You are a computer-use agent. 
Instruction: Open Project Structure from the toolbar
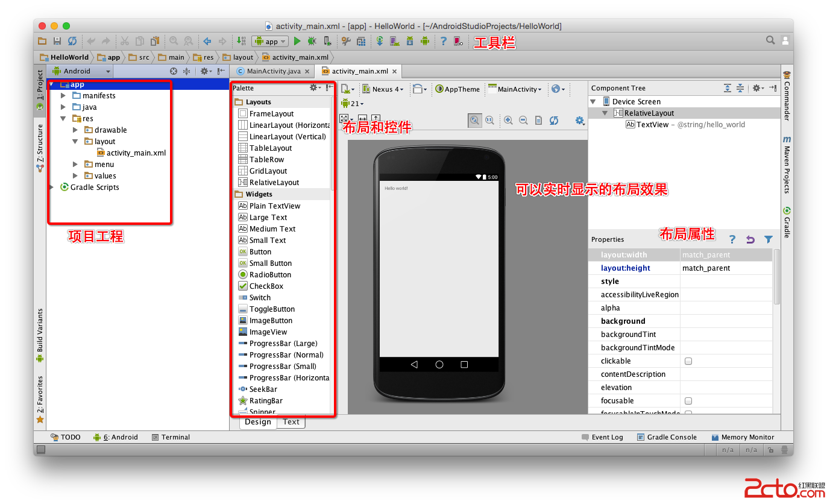pyautogui.click(x=361, y=41)
